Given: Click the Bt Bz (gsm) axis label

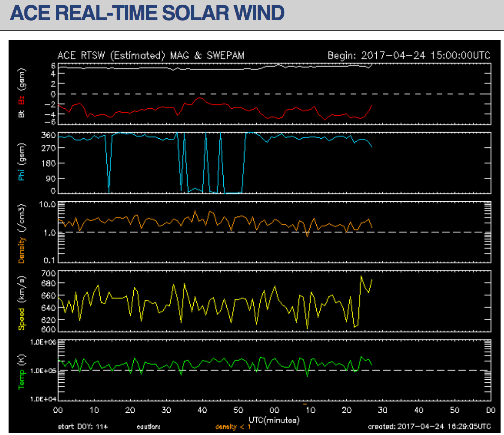Looking at the screenshot, I should pyautogui.click(x=21, y=93).
